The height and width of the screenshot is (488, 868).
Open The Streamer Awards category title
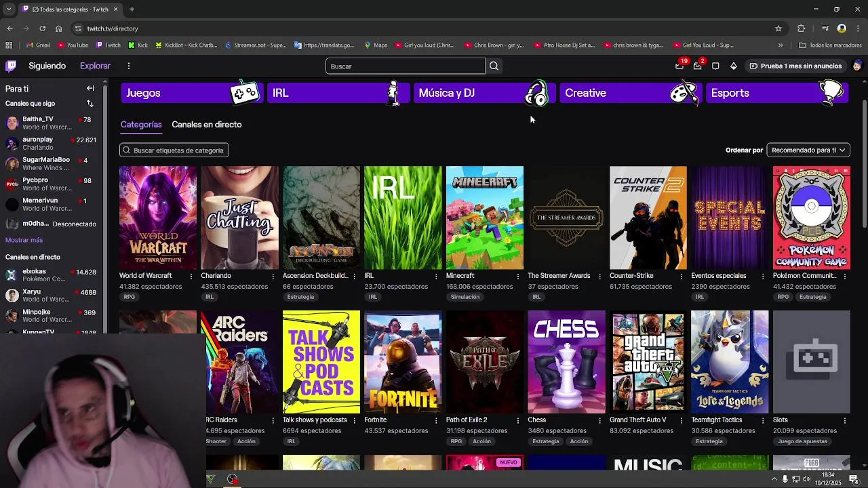[x=559, y=276]
